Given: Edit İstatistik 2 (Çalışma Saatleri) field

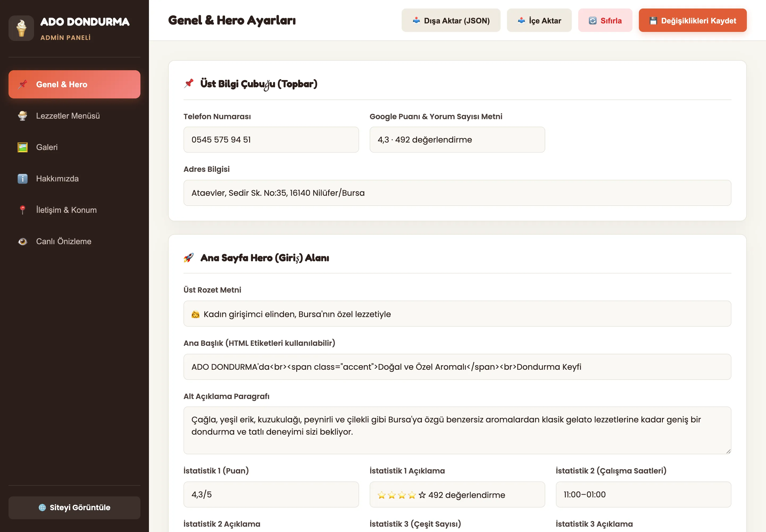Looking at the screenshot, I should click(x=643, y=494).
